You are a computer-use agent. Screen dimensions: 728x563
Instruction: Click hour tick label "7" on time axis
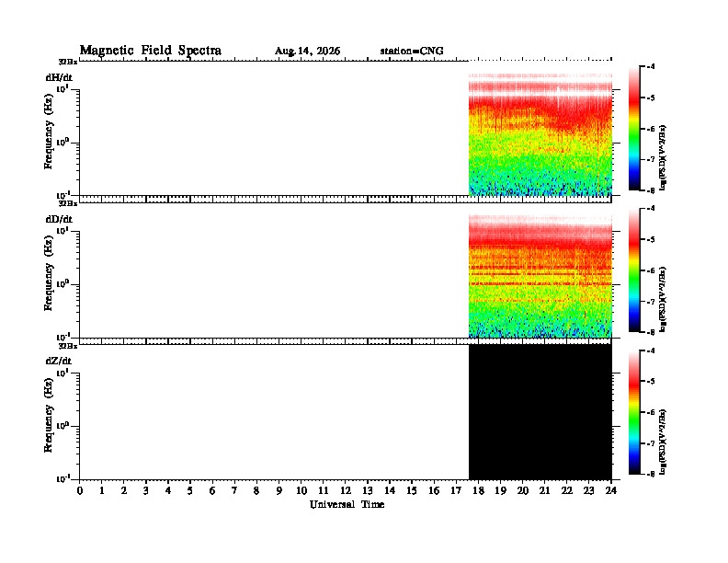coord(235,491)
